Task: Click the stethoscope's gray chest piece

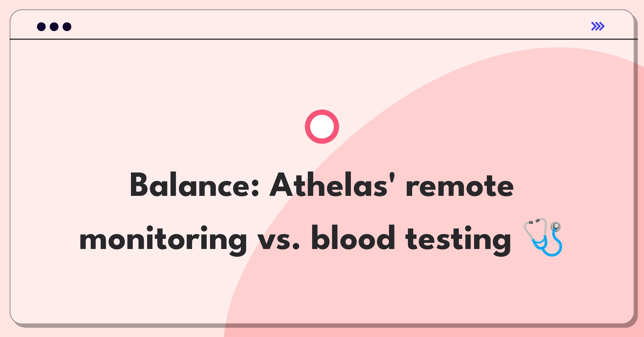Action: [x=556, y=226]
